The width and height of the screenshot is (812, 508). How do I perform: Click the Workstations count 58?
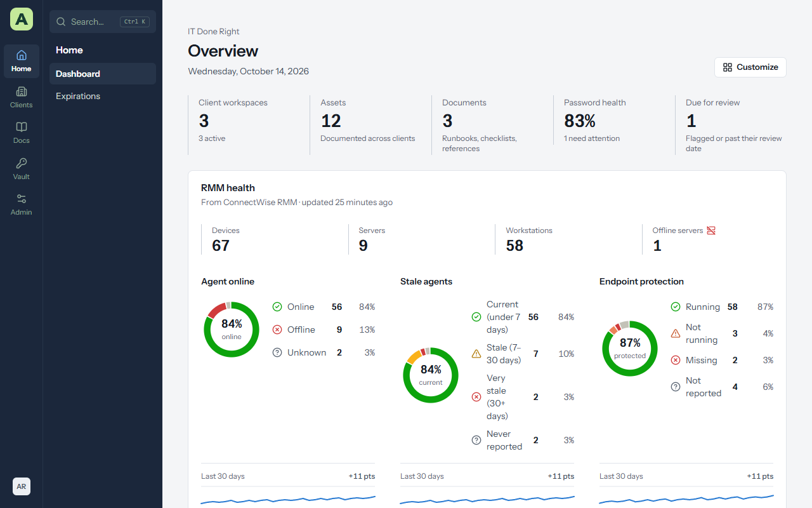pyautogui.click(x=514, y=246)
